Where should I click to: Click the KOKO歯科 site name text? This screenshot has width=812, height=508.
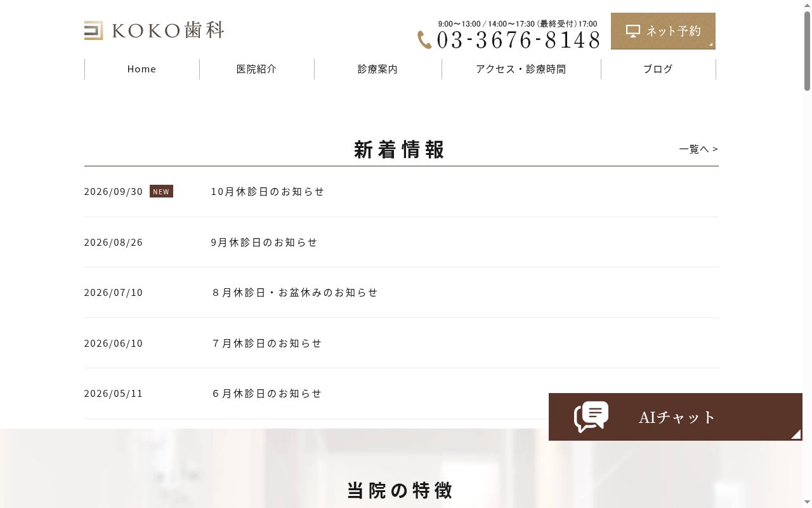tap(168, 30)
